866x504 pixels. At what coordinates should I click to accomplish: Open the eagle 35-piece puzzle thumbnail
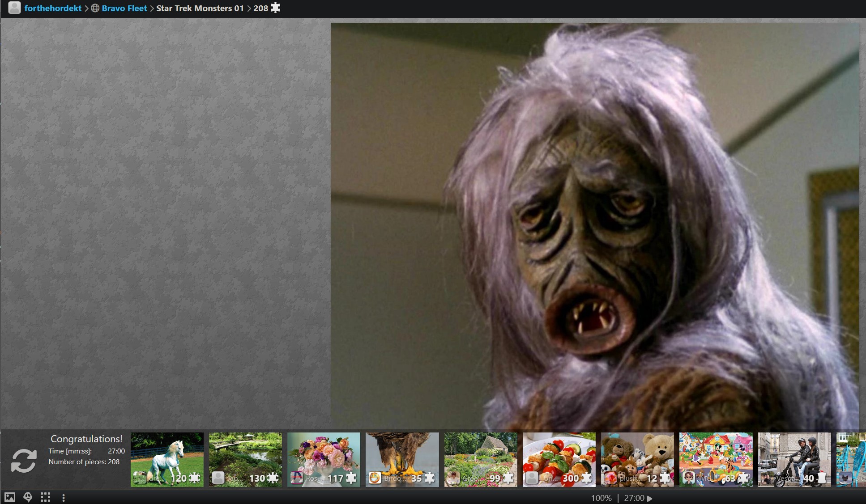coord(402,459)
